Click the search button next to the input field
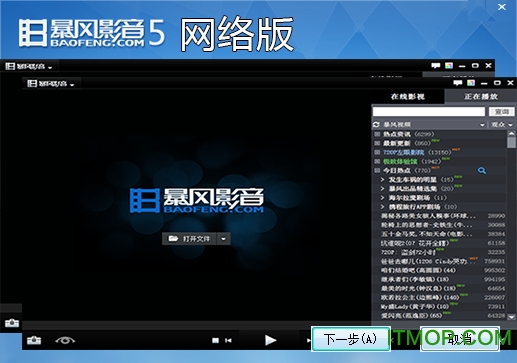 tap(502, 112)
